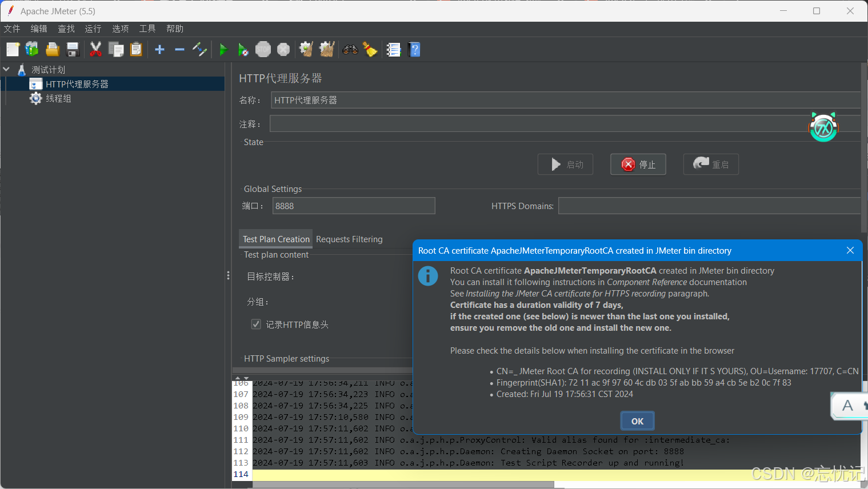868x489 pixels.
Task: Click OK in the certificate dialog
Action: pos(637,421)
